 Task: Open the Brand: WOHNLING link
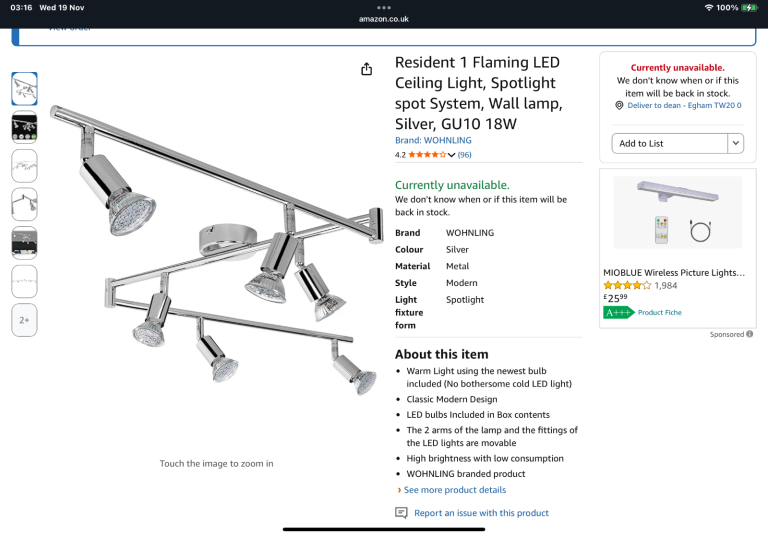pos(433,141)
